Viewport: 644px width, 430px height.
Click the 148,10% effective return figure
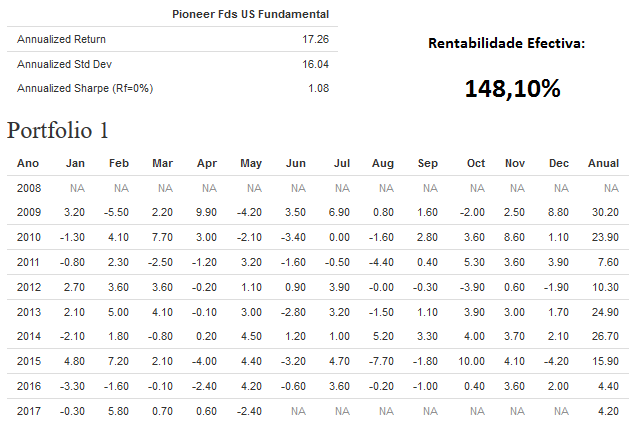point(512,88)
